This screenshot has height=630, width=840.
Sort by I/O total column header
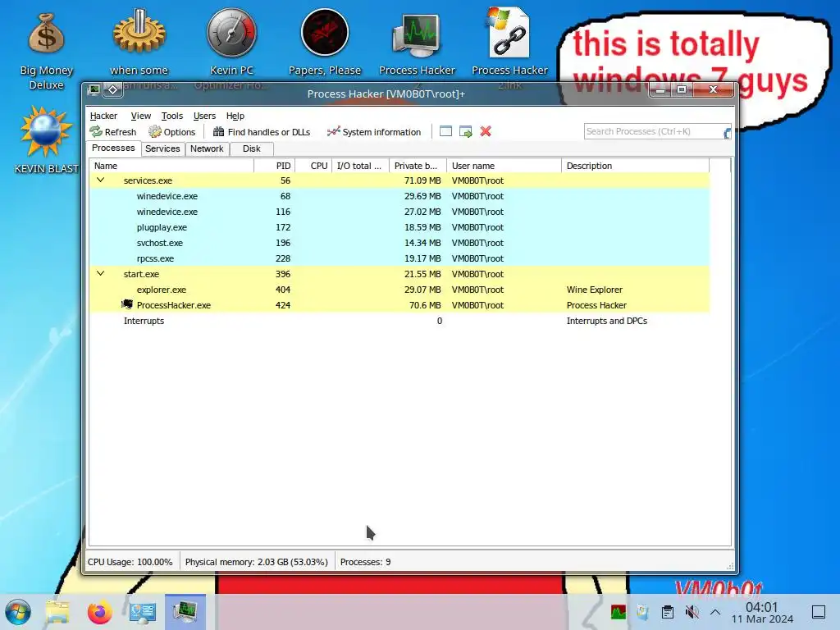(x=361, y=166)
